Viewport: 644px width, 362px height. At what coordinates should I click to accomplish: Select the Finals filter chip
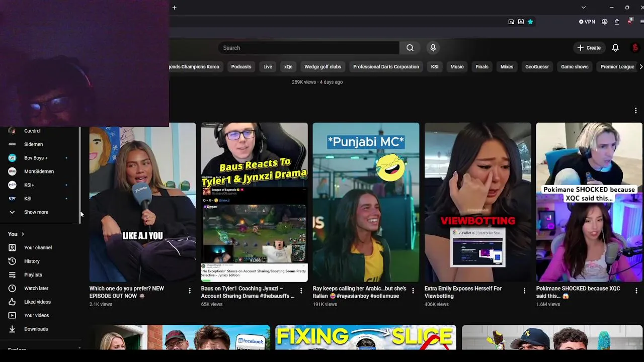[482, 67]
